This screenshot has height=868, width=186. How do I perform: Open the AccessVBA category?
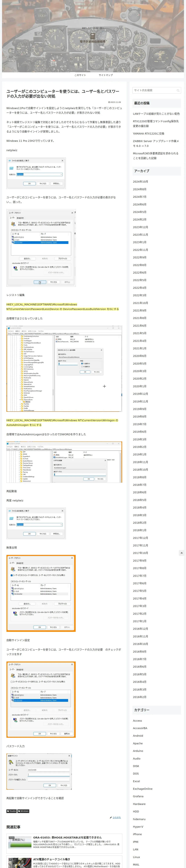[140, 728]
